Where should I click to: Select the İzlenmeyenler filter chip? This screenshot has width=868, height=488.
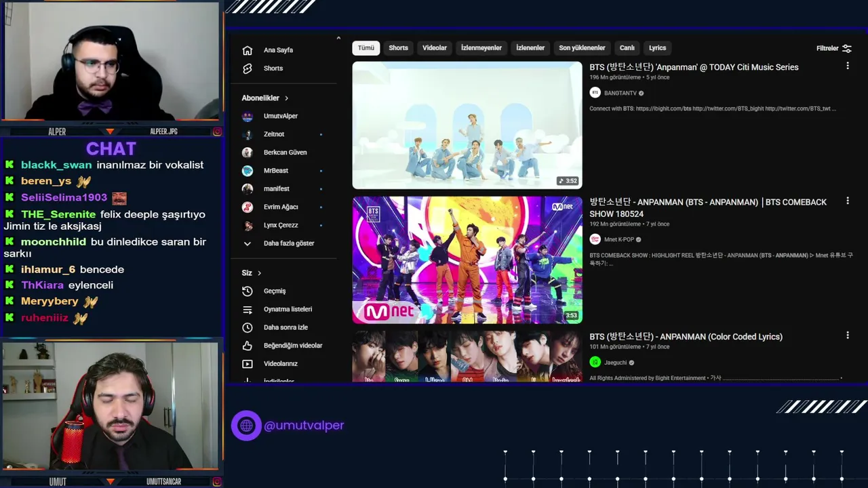[x=481, y=48]
